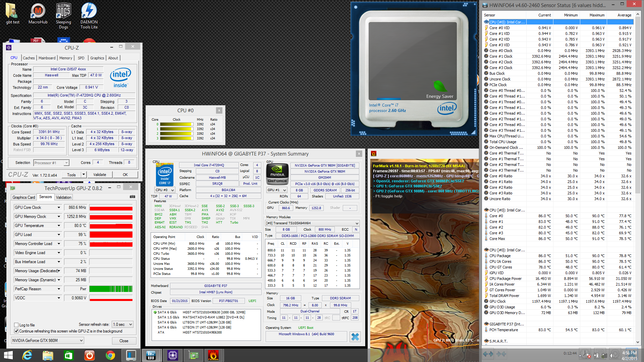This screenshot has width=644, height=362.
Task: Launch Google Chrome from the taskbar
Action: tap(110, 355)
